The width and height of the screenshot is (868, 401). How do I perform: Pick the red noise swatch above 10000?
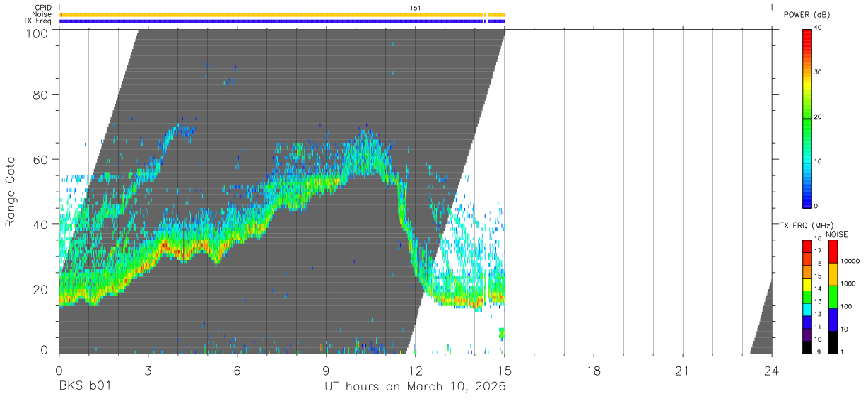[x=833, y=252]
